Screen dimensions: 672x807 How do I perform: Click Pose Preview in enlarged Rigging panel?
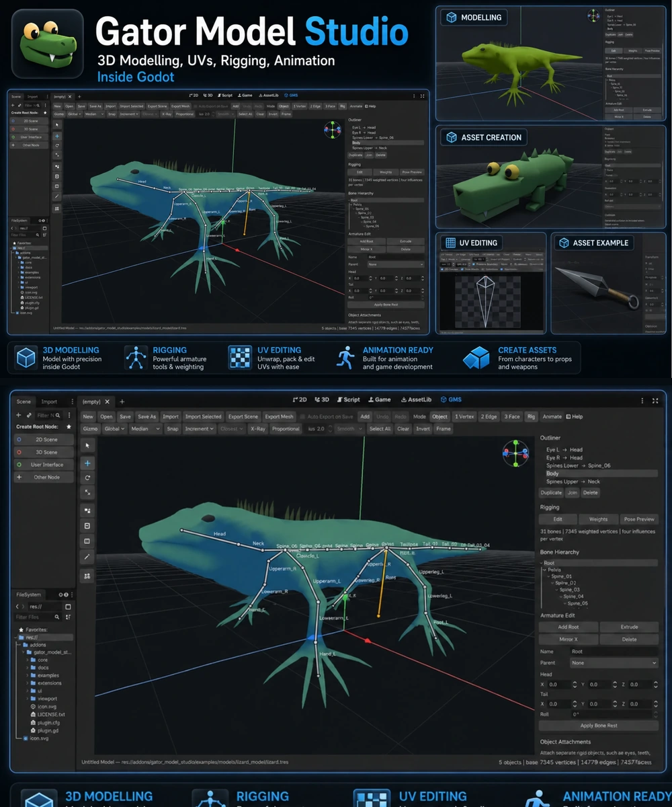(638, 519)
